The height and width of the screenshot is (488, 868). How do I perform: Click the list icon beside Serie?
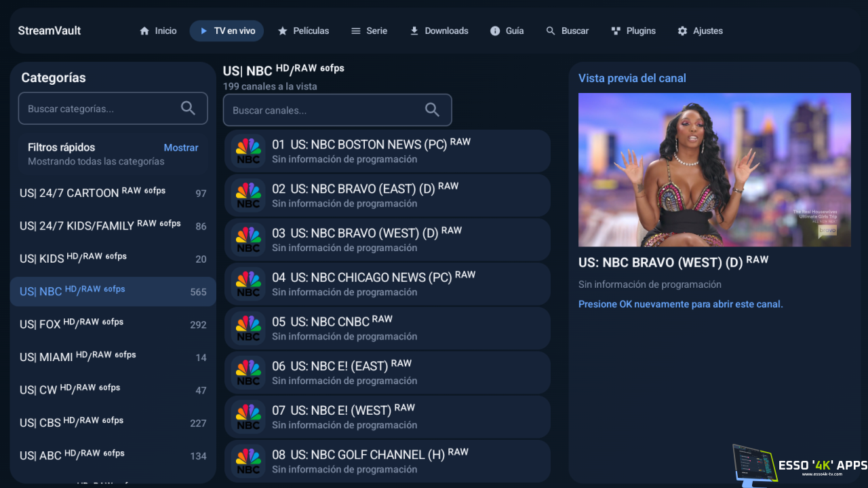356,31
